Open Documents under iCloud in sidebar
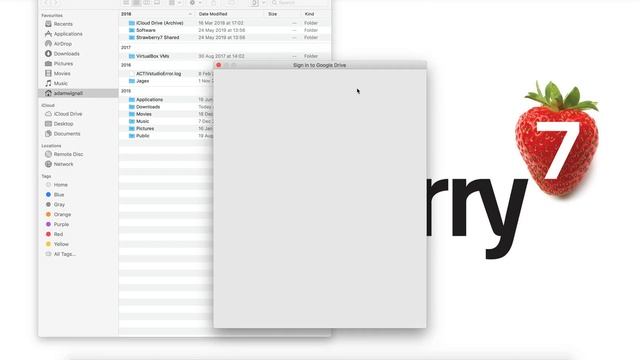The width and height of the screenshot is (640, 360). (x=67, y=133)
